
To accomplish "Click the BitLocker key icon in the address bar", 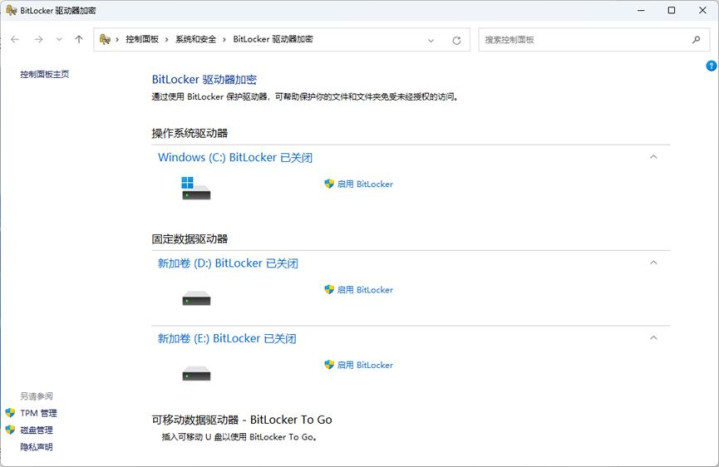I will (105, 39).
